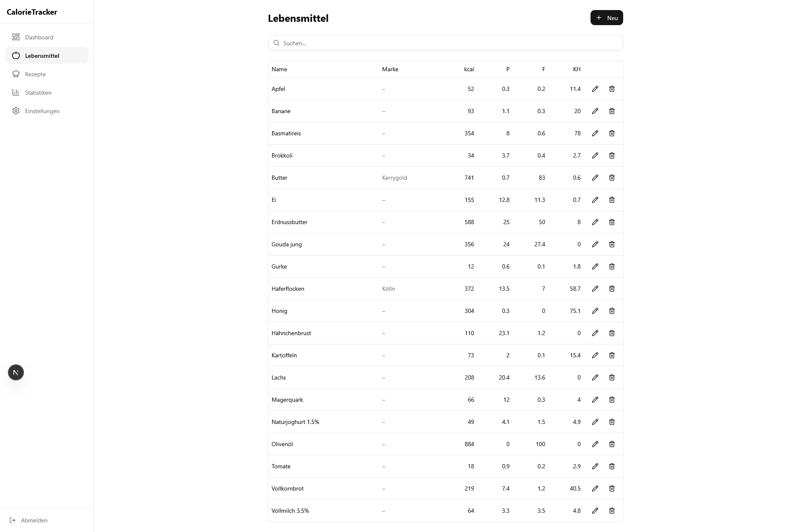Click the pencil edit icon for Apfel

click(x=595, y=89)
